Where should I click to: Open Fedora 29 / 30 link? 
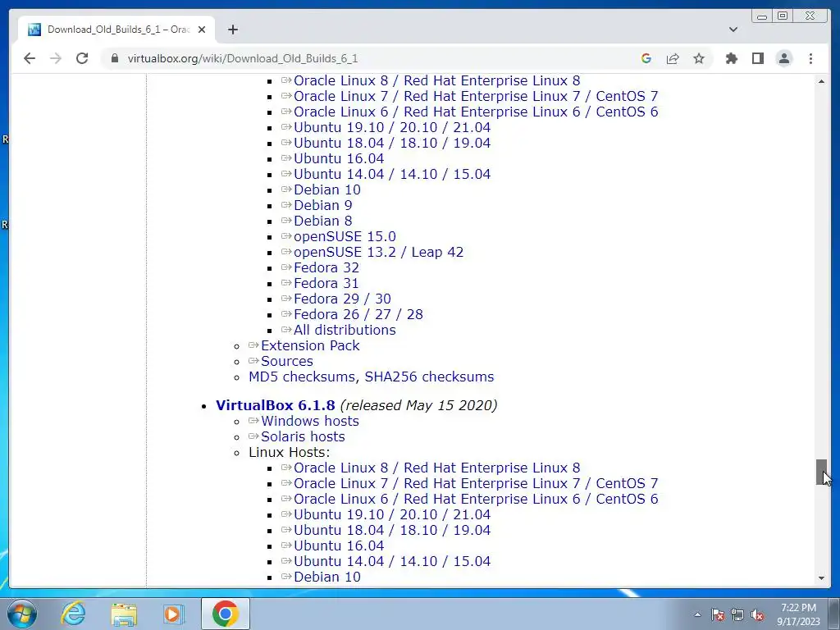pyautogui.click(x=342, y=299)
